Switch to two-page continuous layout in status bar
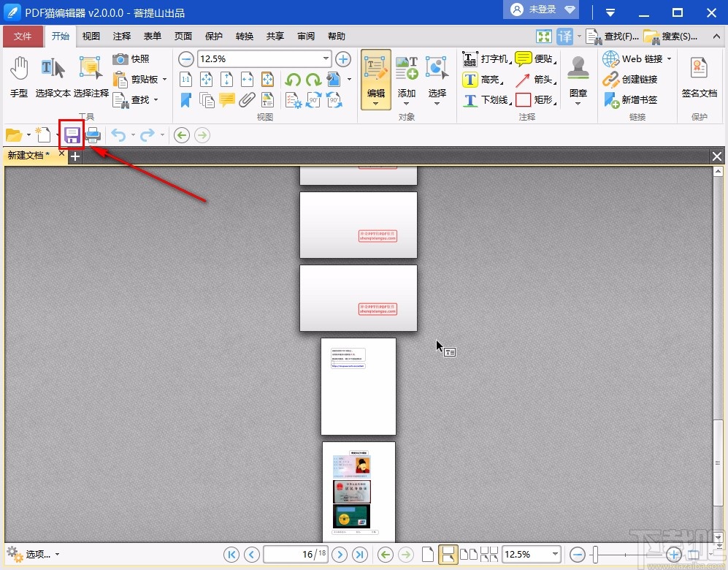This screenshot has height=570, width=728. (x=489, y=554)
